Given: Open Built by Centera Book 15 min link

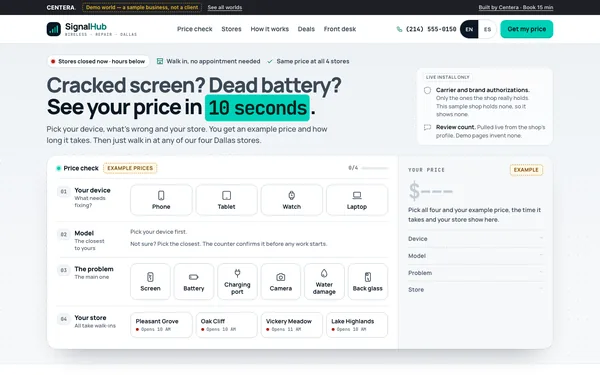Looking at the screenshot, I should (515, 7).
